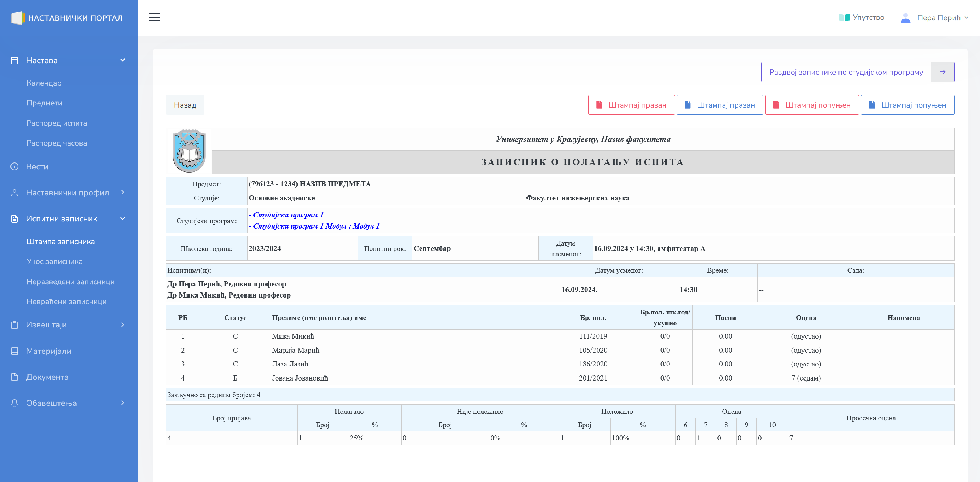This screenshot has height=482, width=980.
Task: Collapse the Настава sidebar section
Action: click(122, 60)
